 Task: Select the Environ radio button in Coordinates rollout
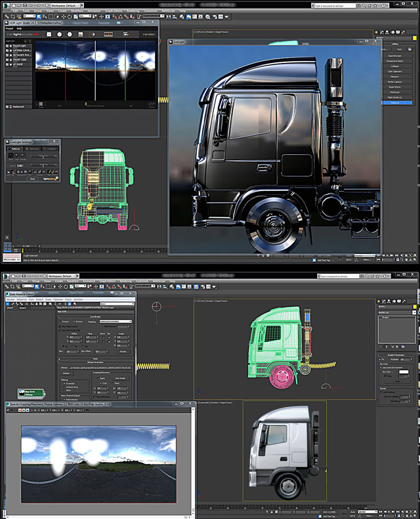click(73, 322)
